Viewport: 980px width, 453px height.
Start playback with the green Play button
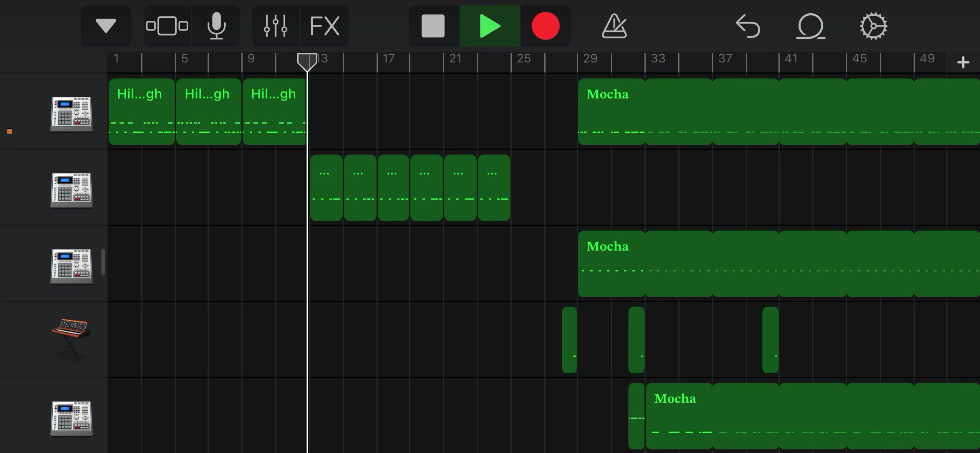click(x=490, y=26)
